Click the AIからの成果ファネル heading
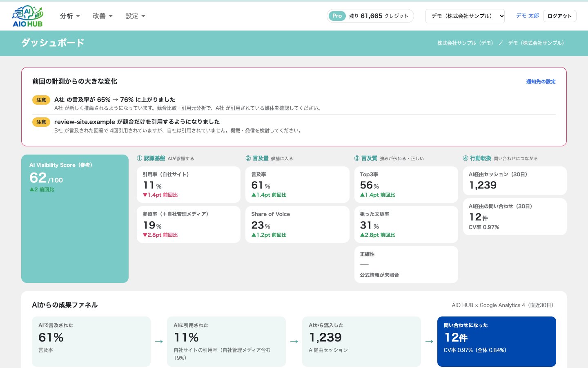 [65, 305]
